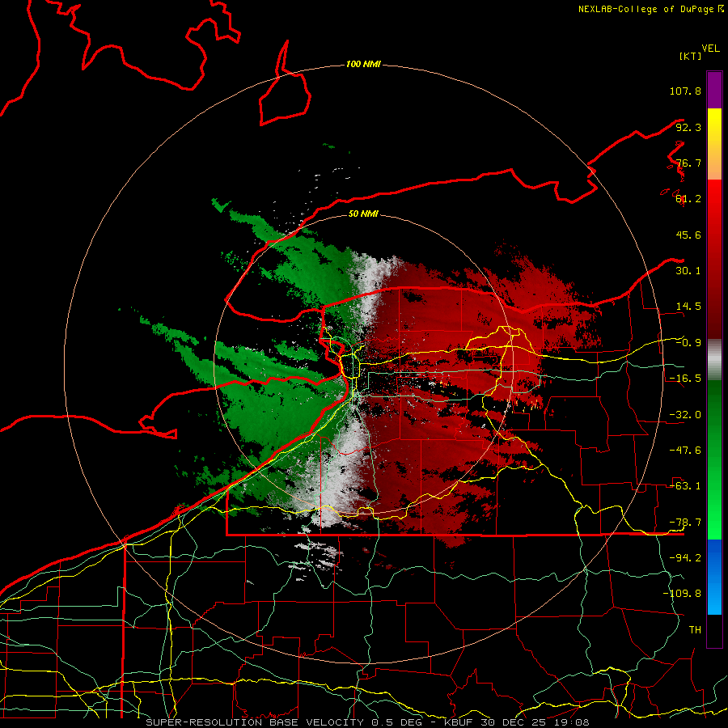
Task: Click the VEL legend title
Action: coord(711,49)
